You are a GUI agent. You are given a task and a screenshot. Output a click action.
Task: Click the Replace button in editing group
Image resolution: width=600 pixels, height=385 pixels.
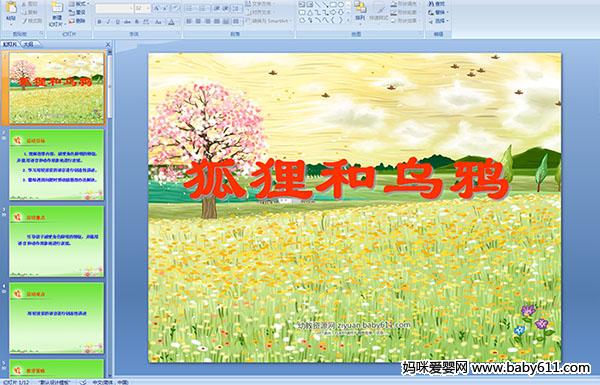[437, 12]
